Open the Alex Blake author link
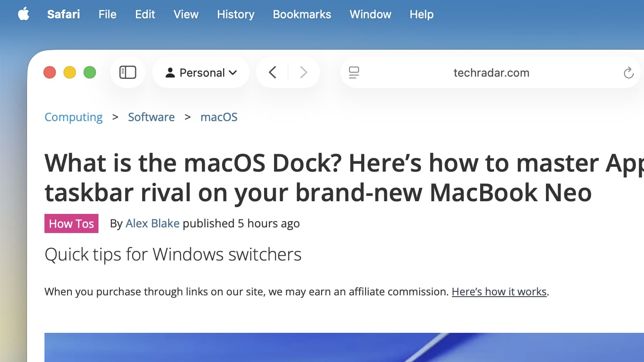This screenshot has width=644, height=362. pos(153,223)
